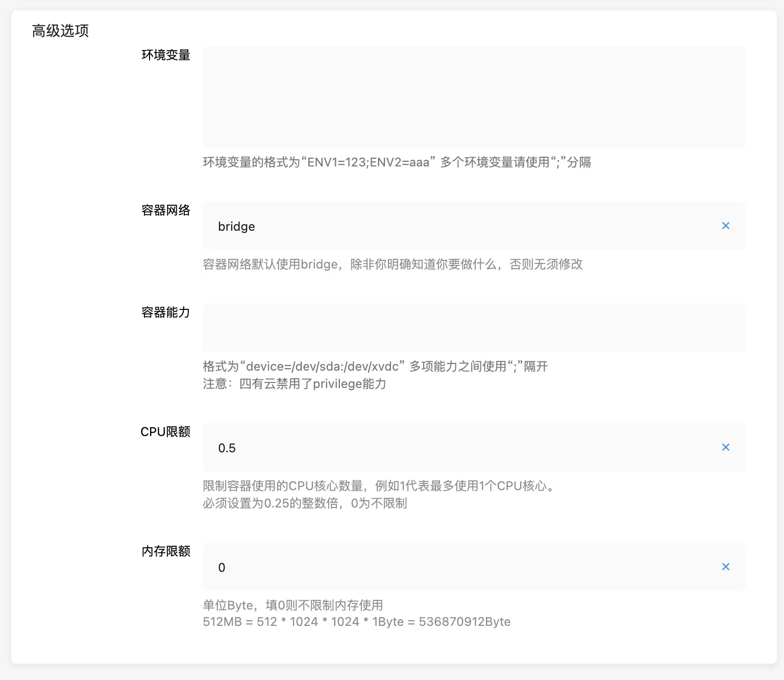Click the 环境变量 label
Image resolution: width=784 pixels, height=680 pixels.
[166, 55]
